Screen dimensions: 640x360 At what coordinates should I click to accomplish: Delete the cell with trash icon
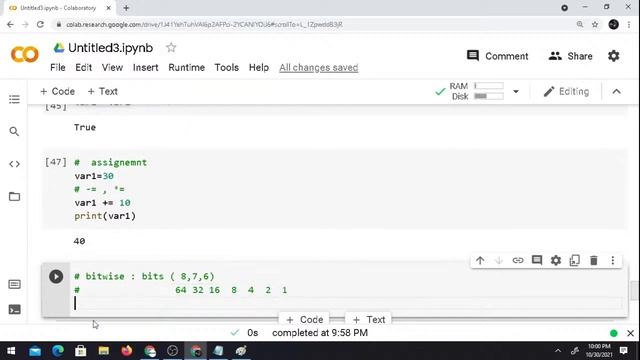point(593,260)
